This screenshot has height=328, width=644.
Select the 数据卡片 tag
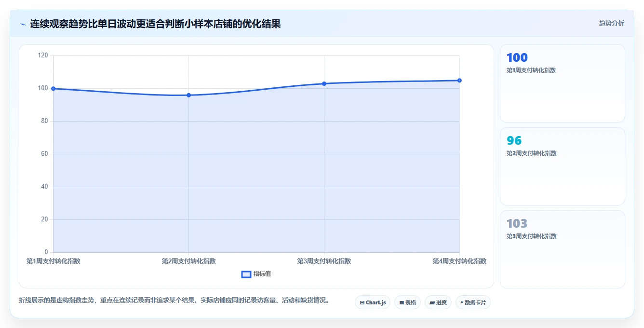[x=473, y=302]
